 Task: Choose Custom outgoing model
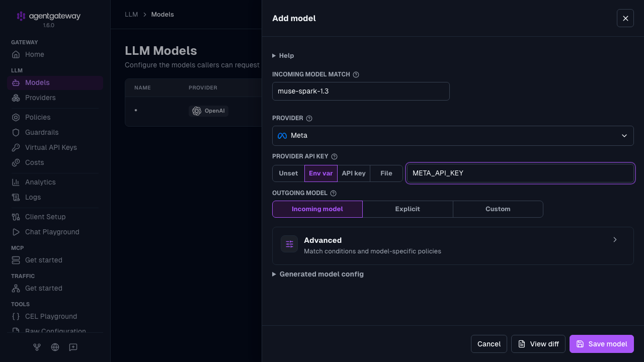498,209
